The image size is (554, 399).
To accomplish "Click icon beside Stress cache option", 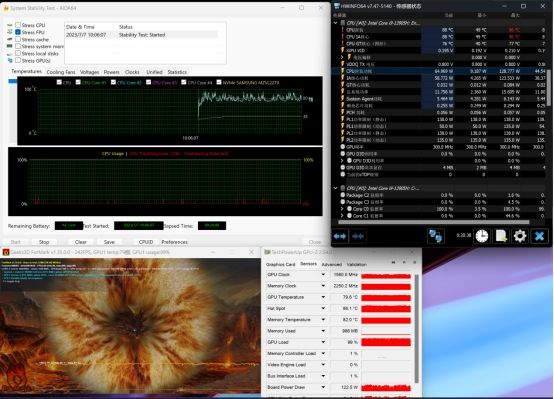I will point(10,39).
